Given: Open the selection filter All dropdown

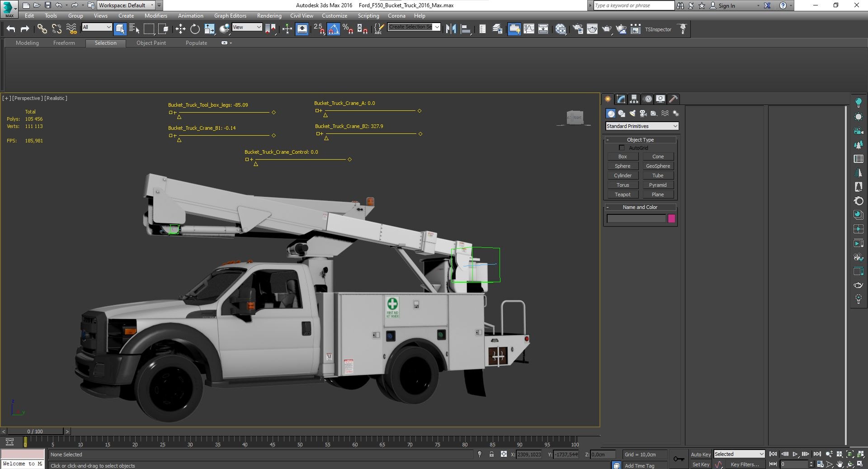Looking at the screenshot, I should tap(97, 27).
